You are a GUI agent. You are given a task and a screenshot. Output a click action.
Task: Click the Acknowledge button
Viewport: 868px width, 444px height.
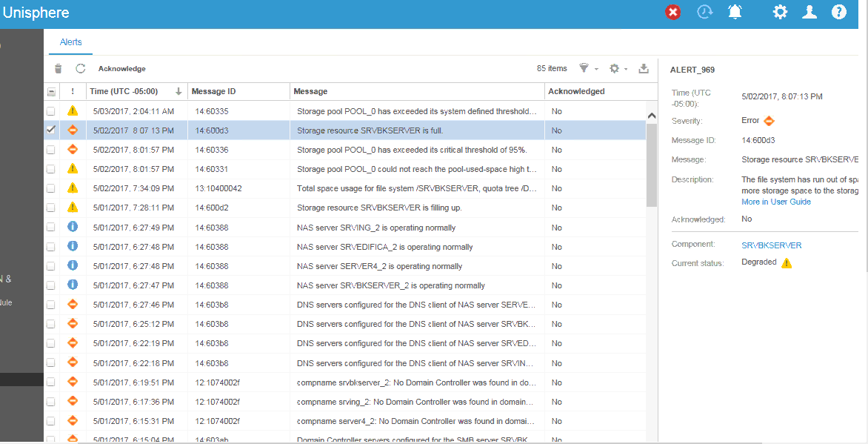pos(122,69)
